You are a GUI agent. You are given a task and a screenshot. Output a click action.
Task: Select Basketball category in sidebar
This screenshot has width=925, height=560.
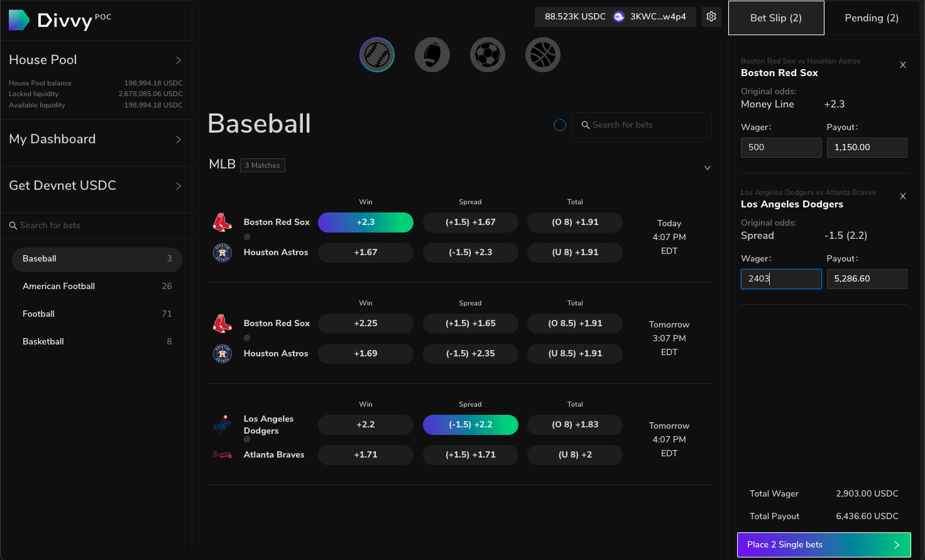(x=97, y=342)
